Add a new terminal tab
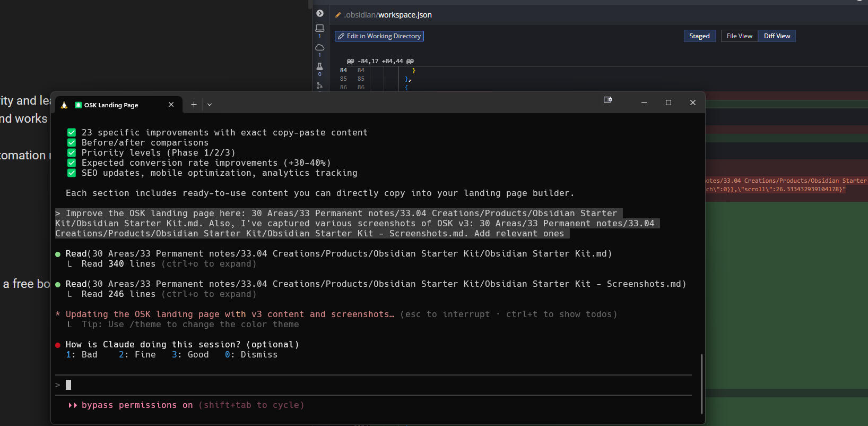The width and height of the screenshot is (868, 426). coord(194,105)
